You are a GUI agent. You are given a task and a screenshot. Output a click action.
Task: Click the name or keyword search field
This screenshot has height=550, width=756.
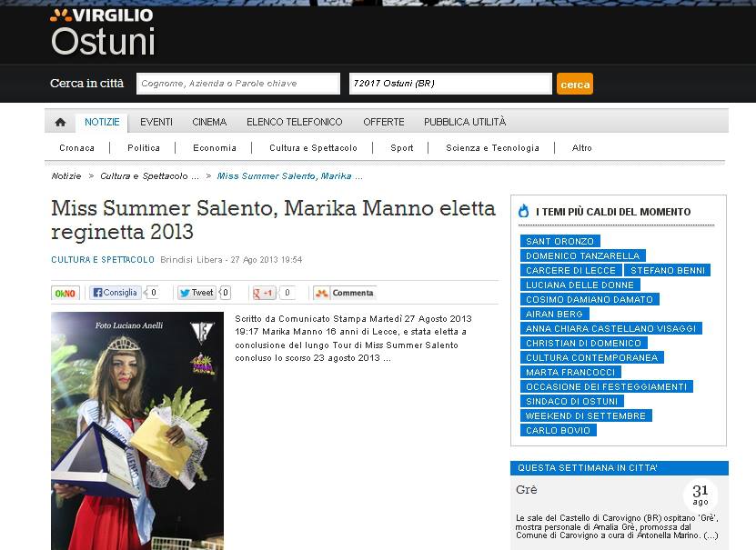click(237, 84)
